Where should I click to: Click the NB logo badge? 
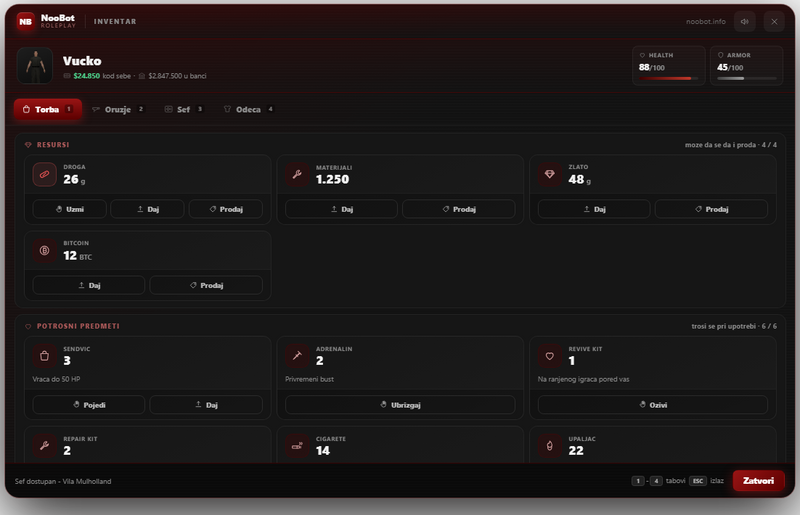pyautogui.click(x=26, y=21)
